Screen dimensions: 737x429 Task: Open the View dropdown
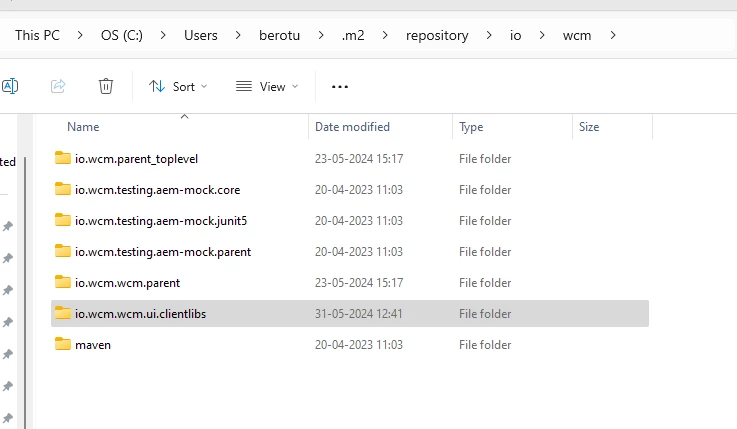[267, 86]
